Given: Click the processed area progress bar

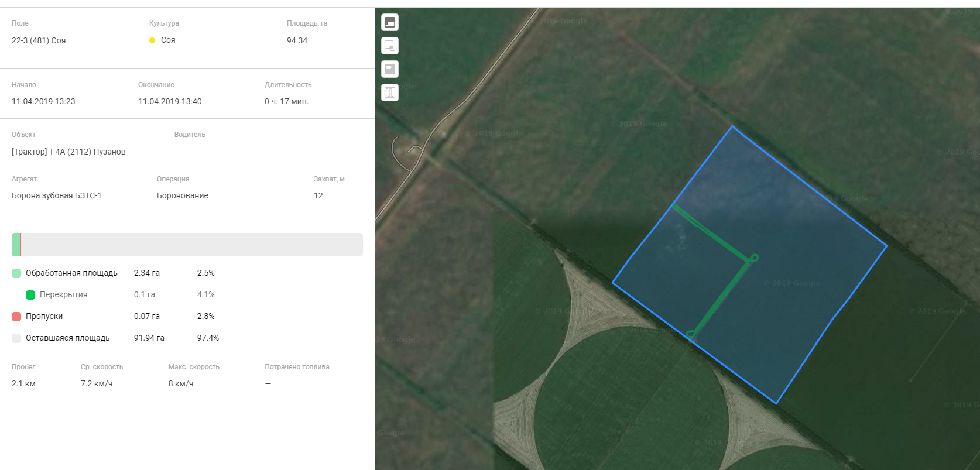Looking at the screenshot, I should pyautogui.click(x=187, y=245).
